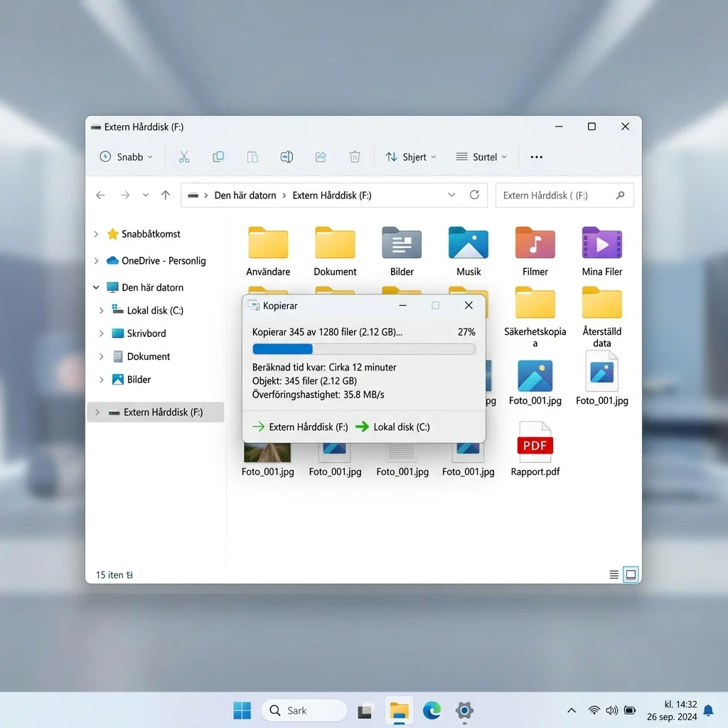Click Extern Hårddisk (F:) breadcrumb
Screen dimensions: 728x728
click(332, 196)
